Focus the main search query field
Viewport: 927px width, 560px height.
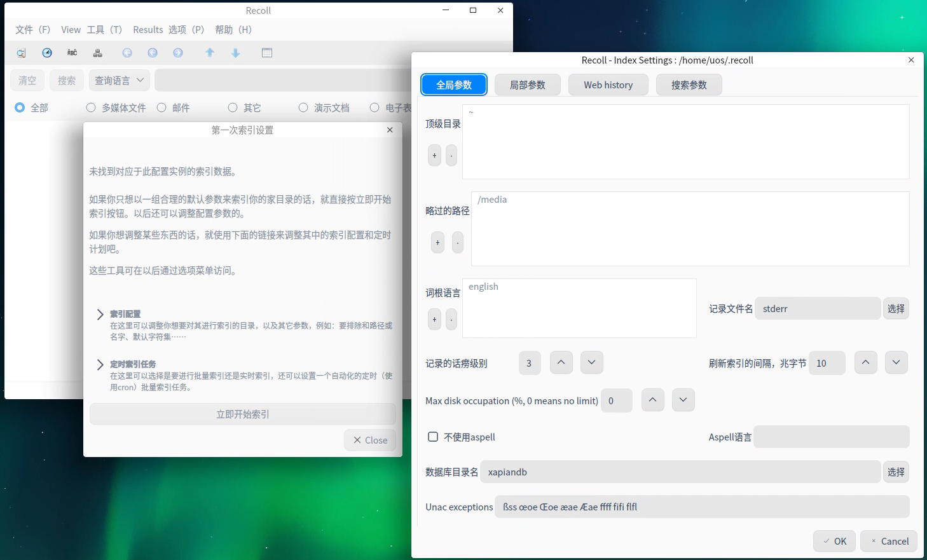283,80
